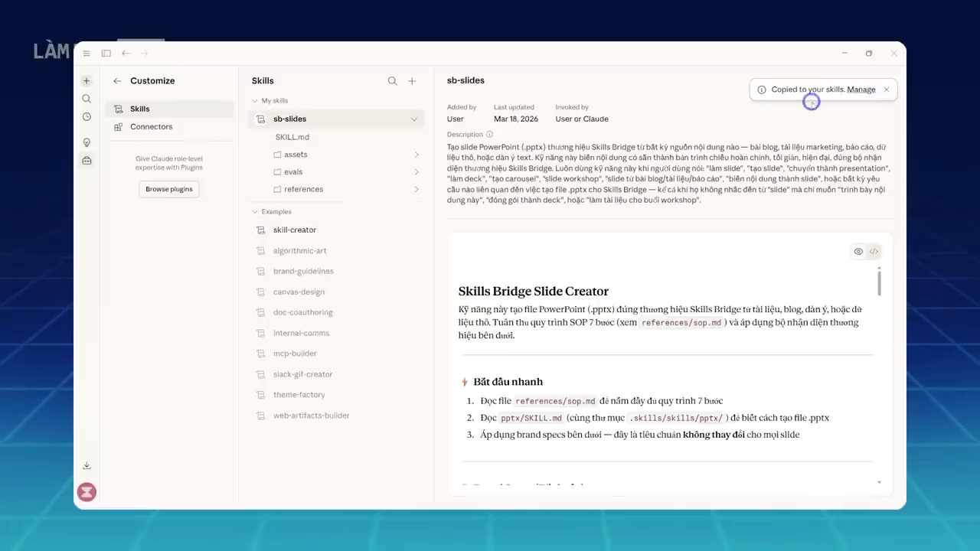Collapse the Examples section
Image resolution: width=980 pixels, height=551 pixels.
tap(255, 212)
